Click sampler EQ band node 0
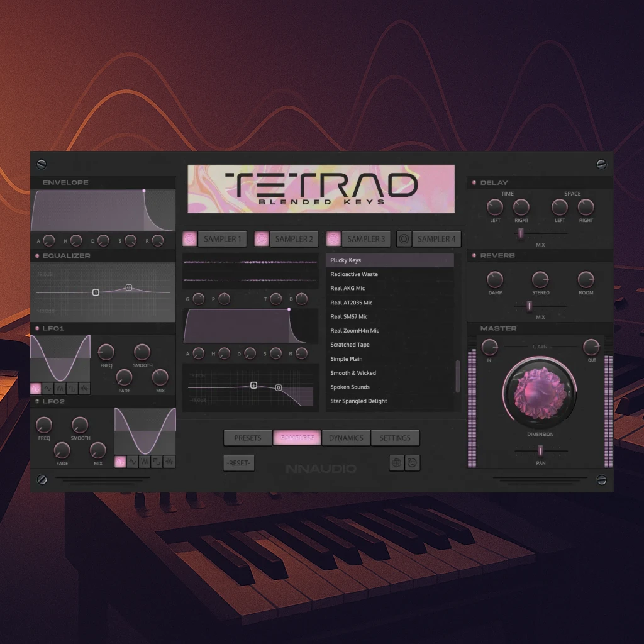Screen dimensions: 644x644 tap(279, 387)
